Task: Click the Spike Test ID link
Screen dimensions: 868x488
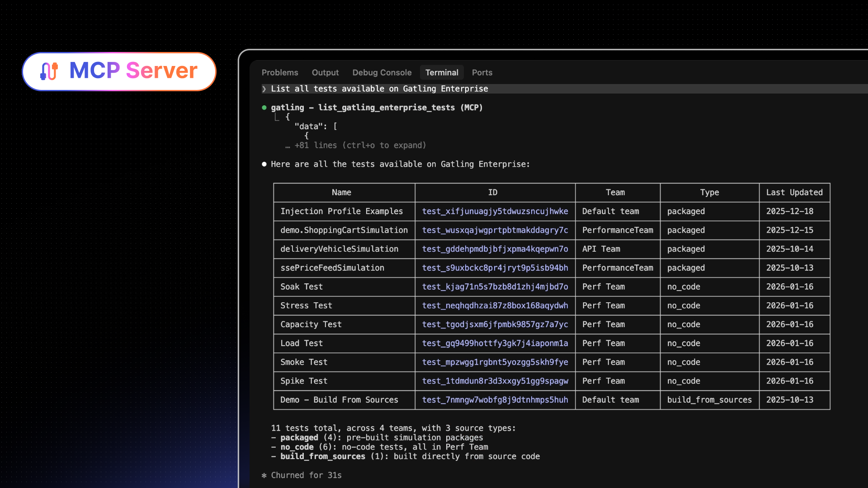Action: 495,381
